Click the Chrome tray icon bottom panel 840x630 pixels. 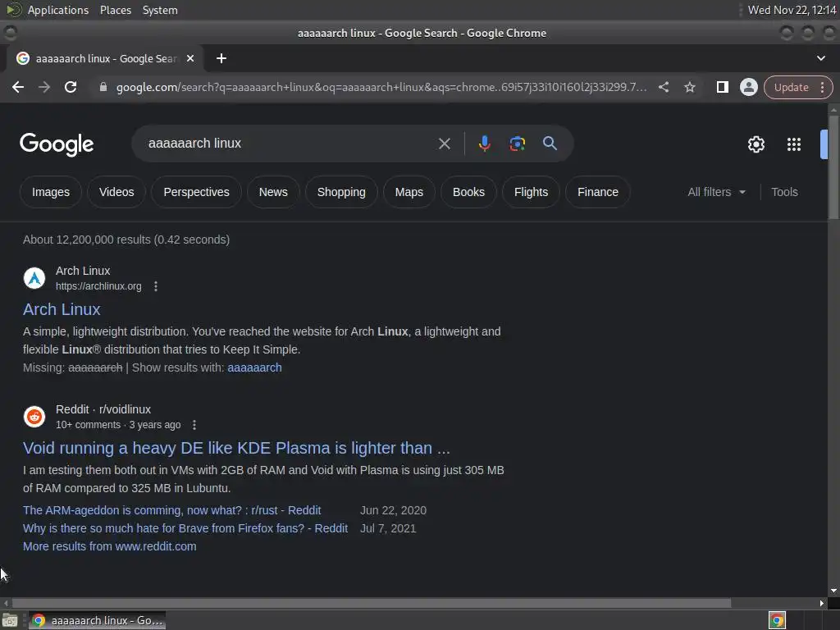pos(777,620)
